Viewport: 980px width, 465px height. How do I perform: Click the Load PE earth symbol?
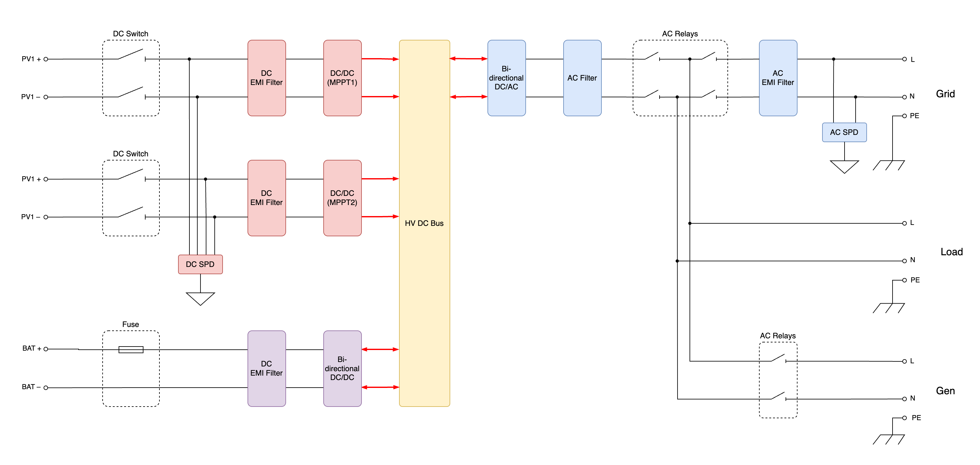[889, 308]
